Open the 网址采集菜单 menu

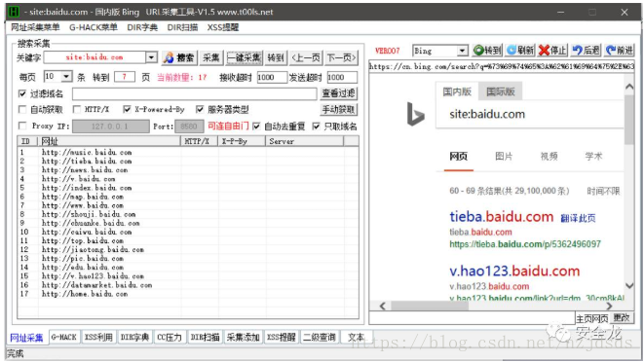pos(35,27)
